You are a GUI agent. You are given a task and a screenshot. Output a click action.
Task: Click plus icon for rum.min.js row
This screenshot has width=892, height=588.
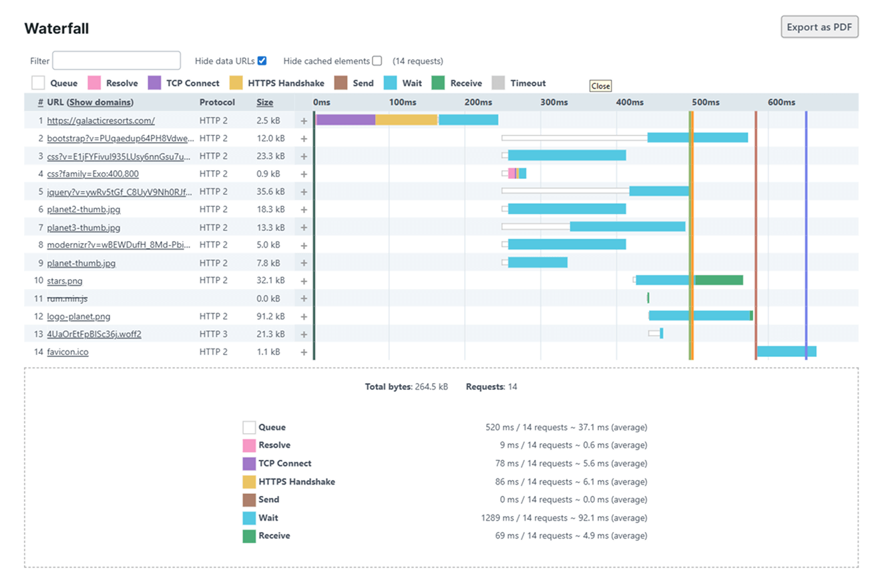304,299
